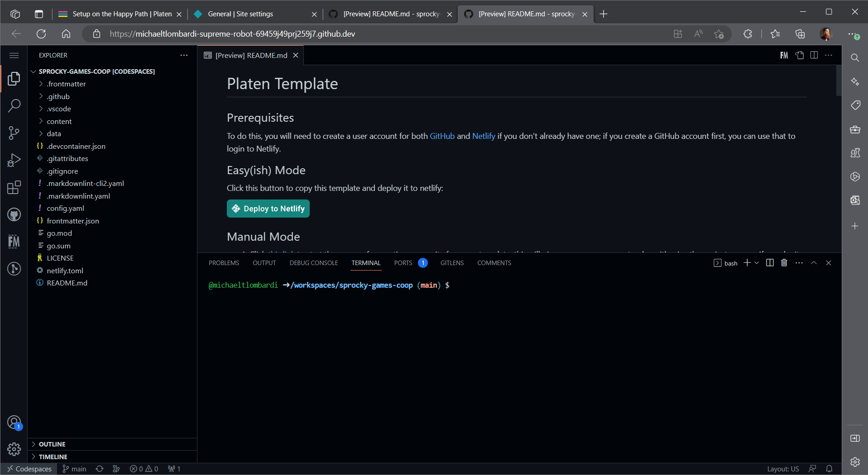Image resolution: width=868 pixels, height=475 pixels.
Task: Click the Deploy to Netlify button
Action: (x=268, y=209)
